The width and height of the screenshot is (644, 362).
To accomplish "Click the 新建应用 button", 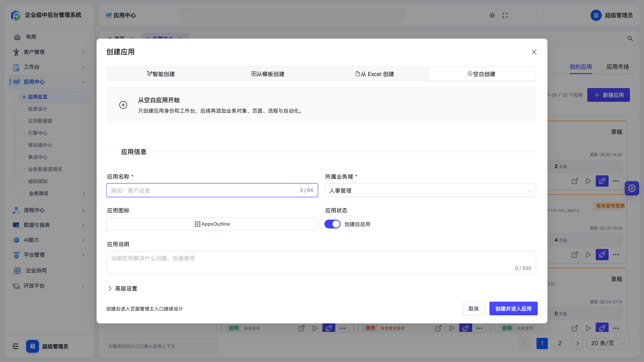I will [608, 95].
